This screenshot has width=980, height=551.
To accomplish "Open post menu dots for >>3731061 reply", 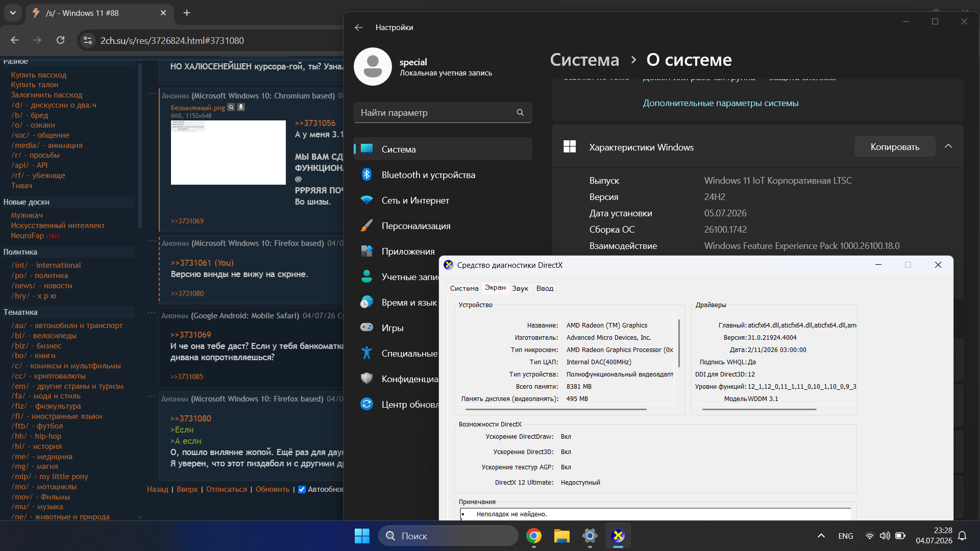I will click(x=152, y=240).
